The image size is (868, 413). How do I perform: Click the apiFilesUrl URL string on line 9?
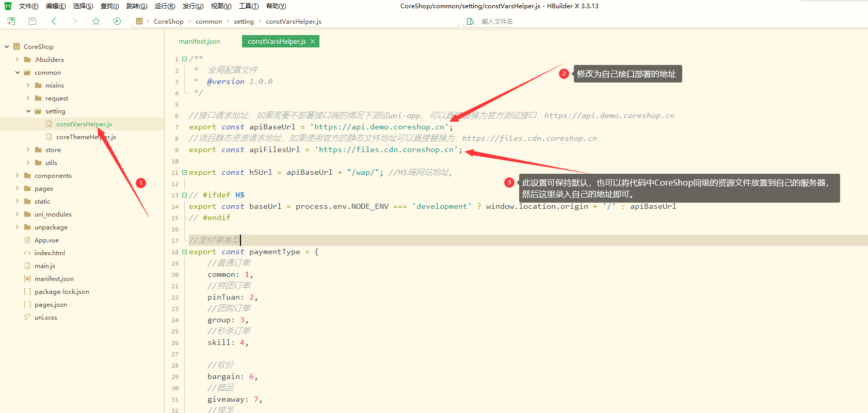(387, 150)
